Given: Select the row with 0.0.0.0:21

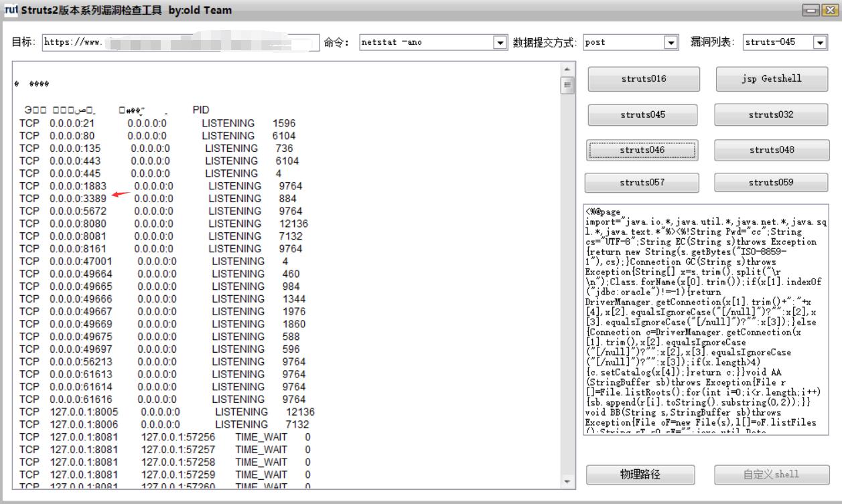Looking at the screenshot, I should pos(157,124).
